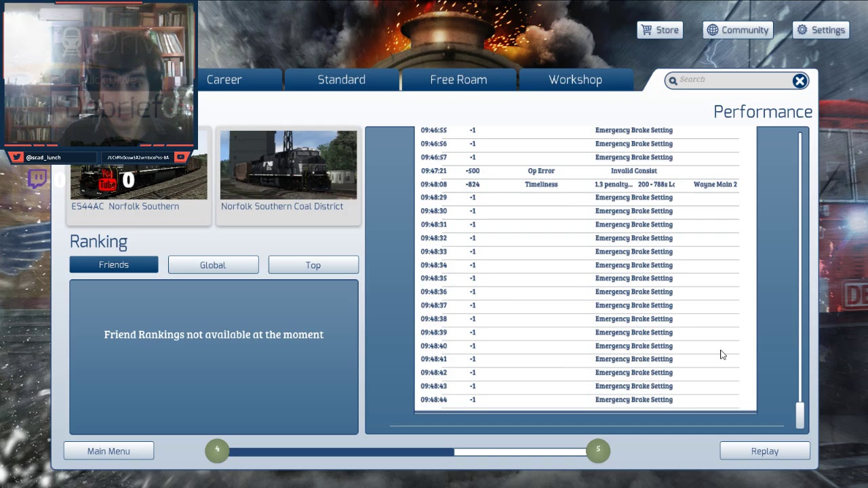868x488 pixels.
Task: Click the 09:48:08 timestamp
Action: click(433, 184)
